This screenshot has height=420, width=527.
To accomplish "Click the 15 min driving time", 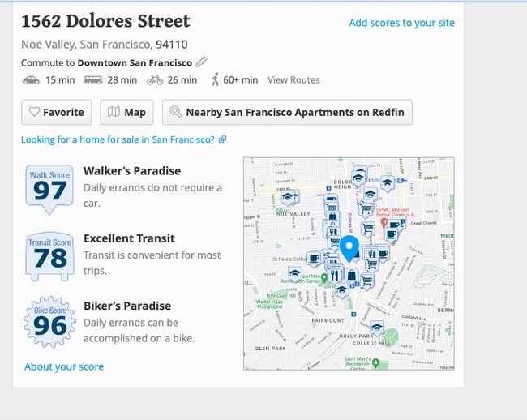I will tap(60, 80).
